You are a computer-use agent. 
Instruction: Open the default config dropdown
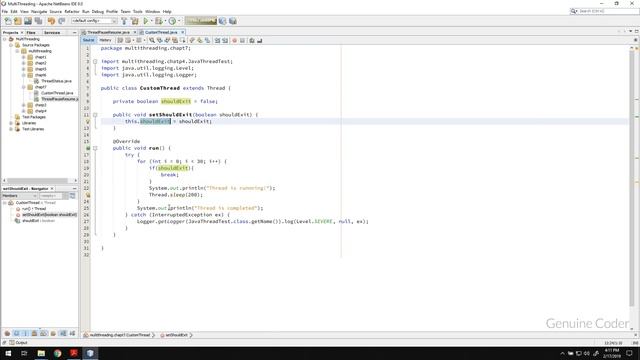click(94, 21)
